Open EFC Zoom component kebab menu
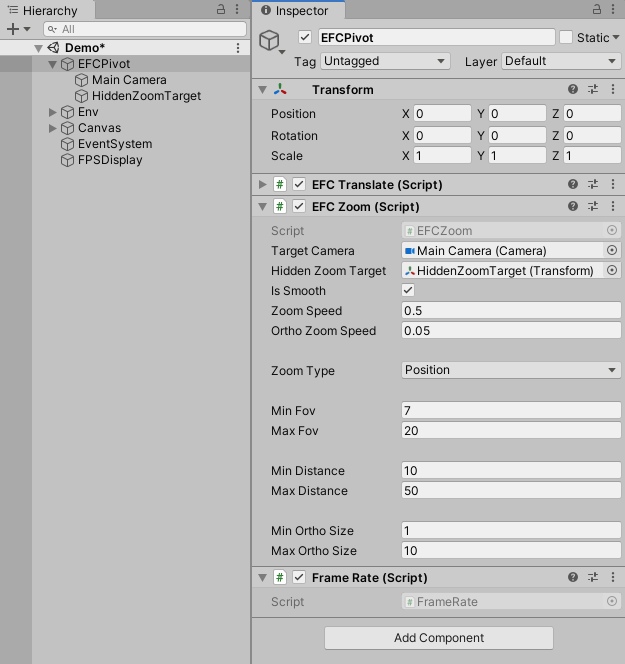This screenshot has width=625, height=664. click(613, 206)
